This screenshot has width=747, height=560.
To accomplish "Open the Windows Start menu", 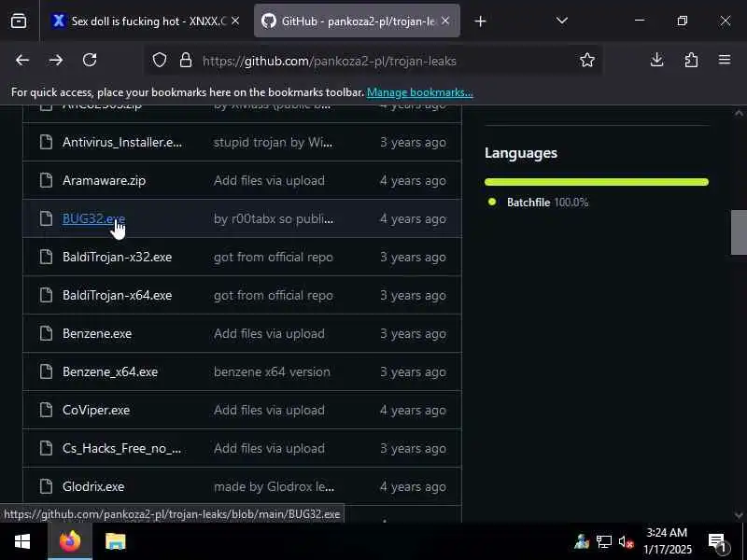I will point(22,541).
